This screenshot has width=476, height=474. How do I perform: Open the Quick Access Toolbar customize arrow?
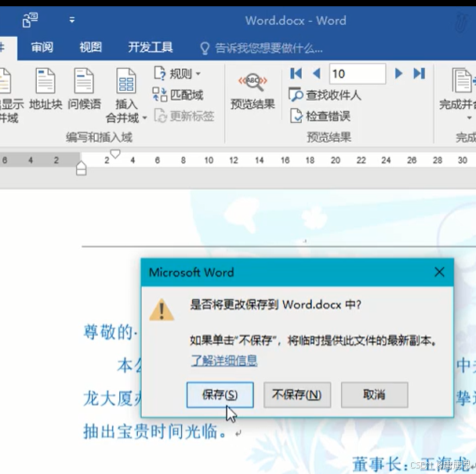(72, 20)
